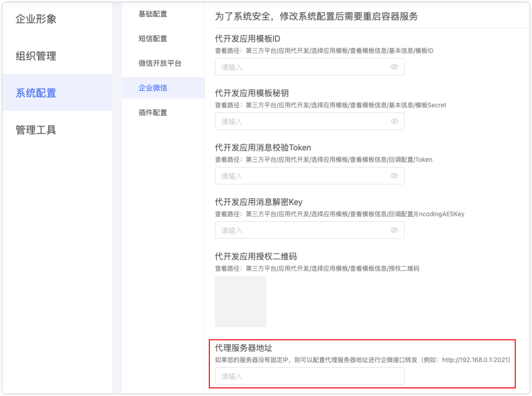Toggle visibility of 代开发应用模板秘钥 field
Image resolution: width=532 pixels, height=396 pixels.
coord(394,121)
